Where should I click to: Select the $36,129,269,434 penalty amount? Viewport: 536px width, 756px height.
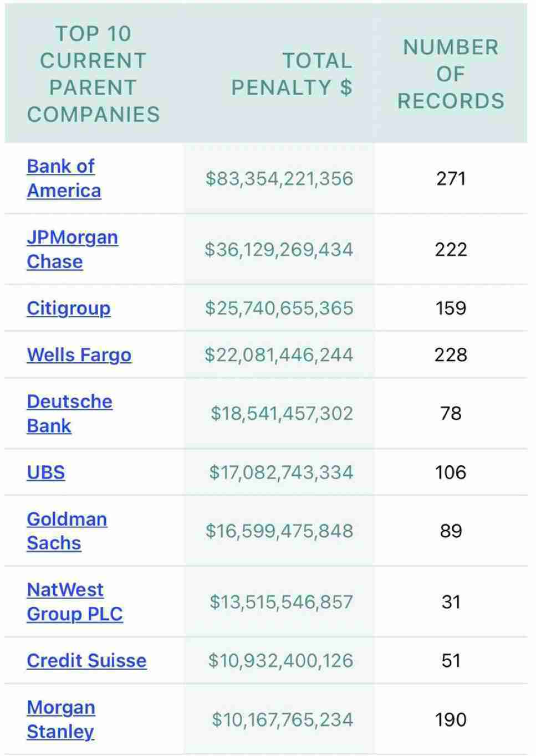coord(279,249)
